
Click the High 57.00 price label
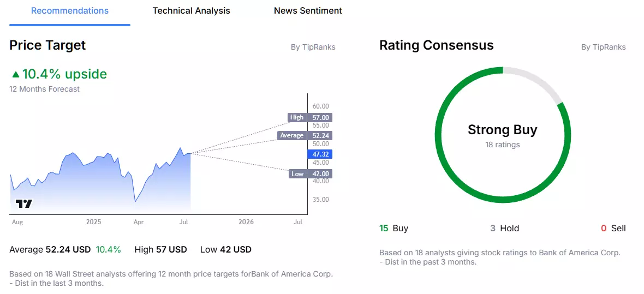[x=310, y=117]
